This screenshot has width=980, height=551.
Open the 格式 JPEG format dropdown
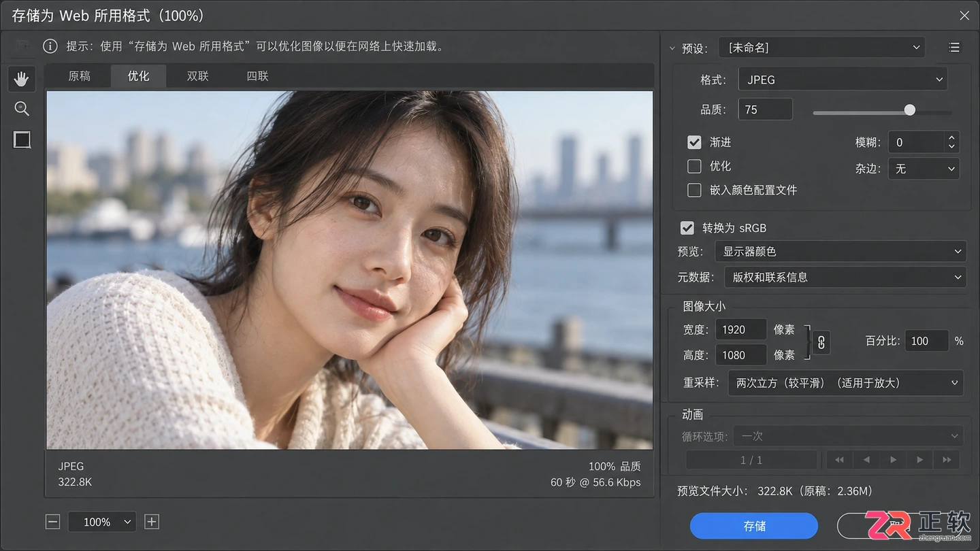tap(843, 80)
